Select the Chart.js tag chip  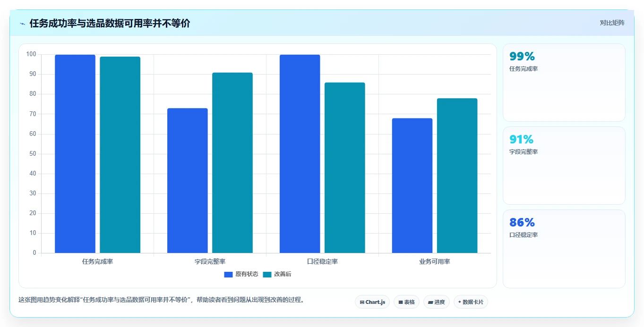pyautogui.click(x=372, y=302)
